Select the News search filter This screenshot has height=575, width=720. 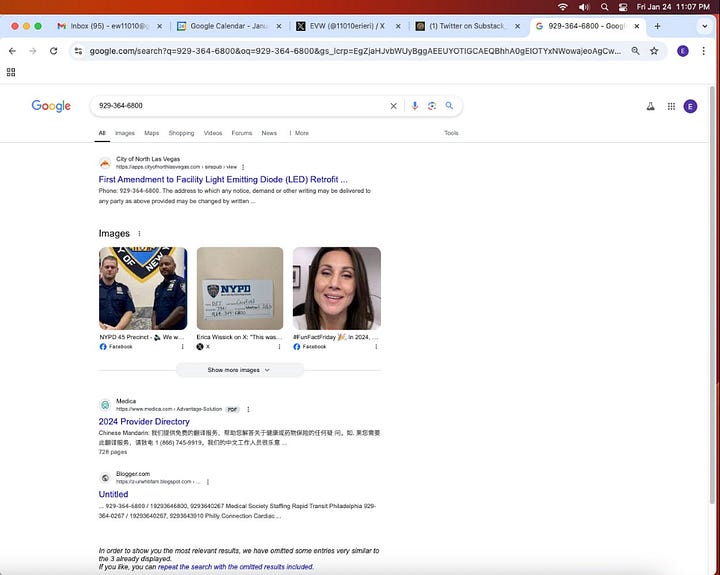[269, 133]
